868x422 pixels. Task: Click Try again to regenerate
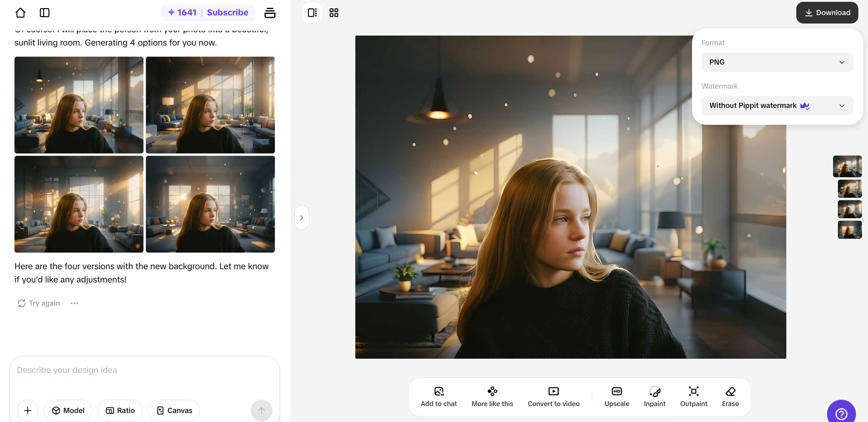click(38, 303)
